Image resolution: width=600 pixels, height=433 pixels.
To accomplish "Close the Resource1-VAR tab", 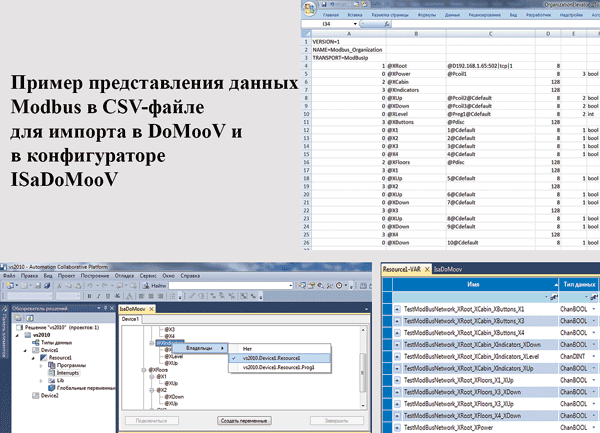I will [x=427, y=269].
